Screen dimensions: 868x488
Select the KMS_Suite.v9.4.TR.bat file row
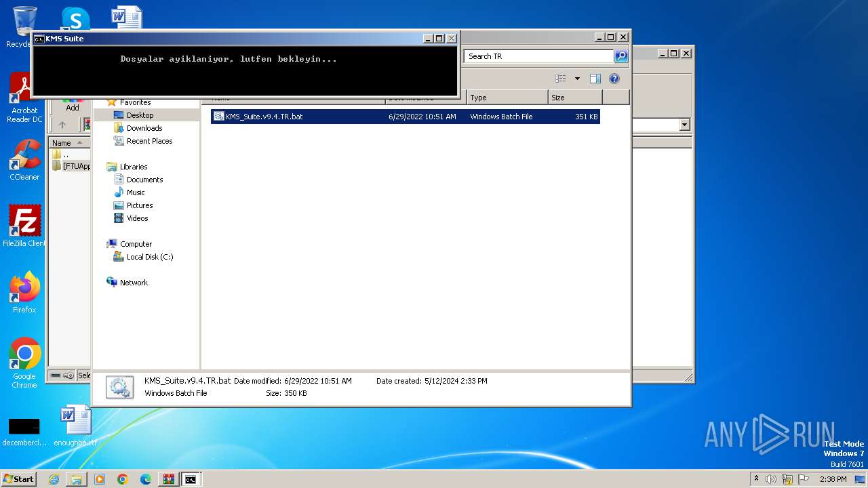pos(406,117)
